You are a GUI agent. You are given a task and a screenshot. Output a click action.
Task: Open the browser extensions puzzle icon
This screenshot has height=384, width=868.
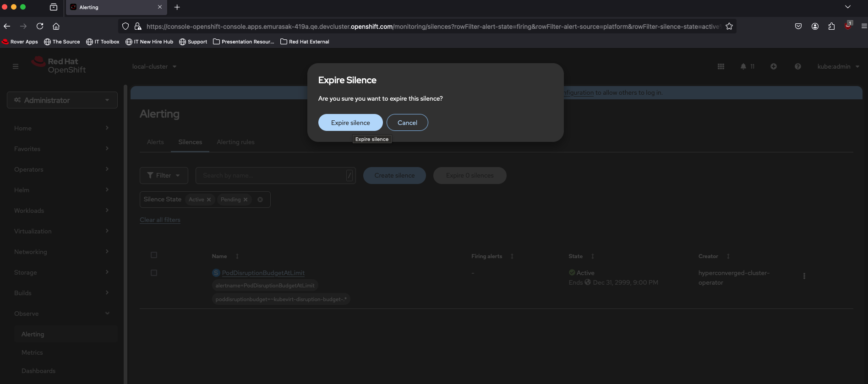(831, 26)
